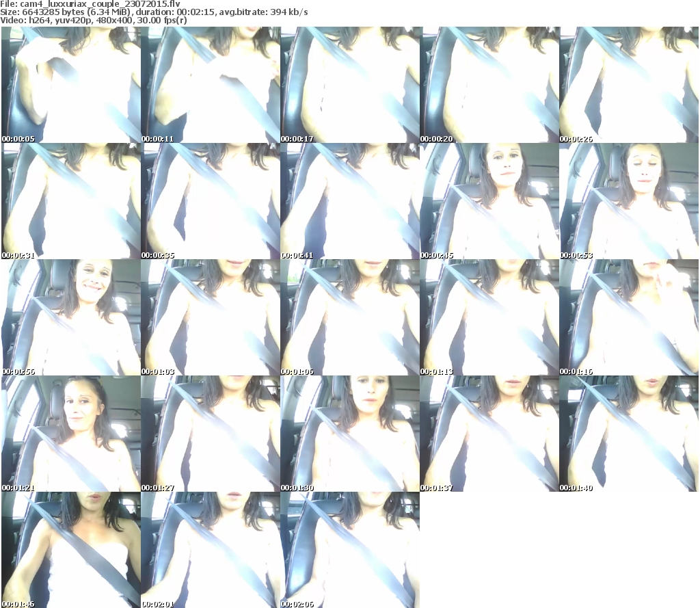Click the 'Video: h264, yuv420p' info line
This screenshot has width=700, height=608.
click(x=93, y=21)
